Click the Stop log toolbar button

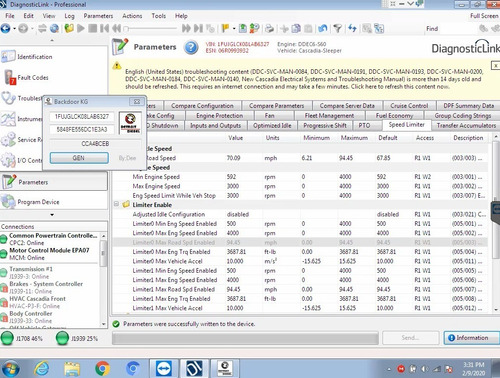point(93,29)
